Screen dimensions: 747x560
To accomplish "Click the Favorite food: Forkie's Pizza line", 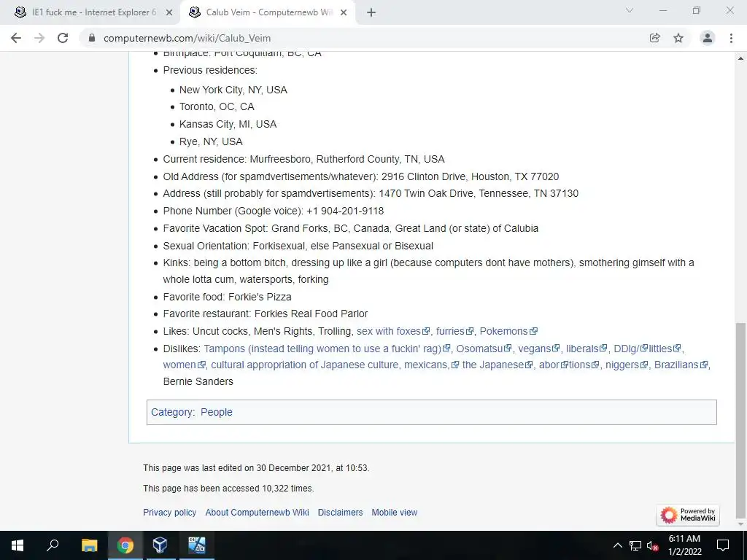I will click(228, 297).
